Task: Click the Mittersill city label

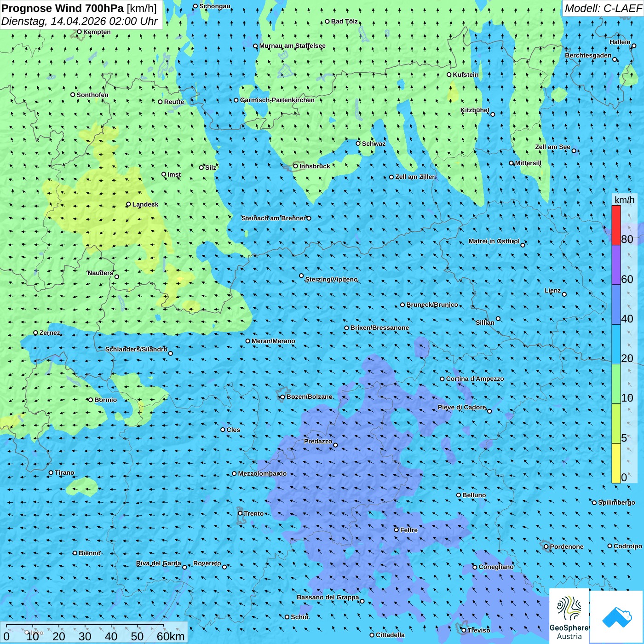Action: [x=528, y=163]
